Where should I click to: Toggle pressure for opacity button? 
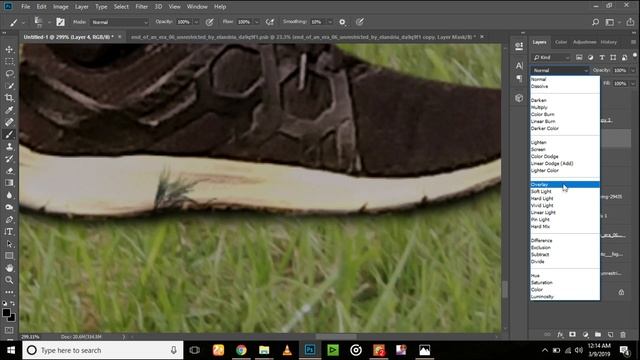(x=209, y=22)
